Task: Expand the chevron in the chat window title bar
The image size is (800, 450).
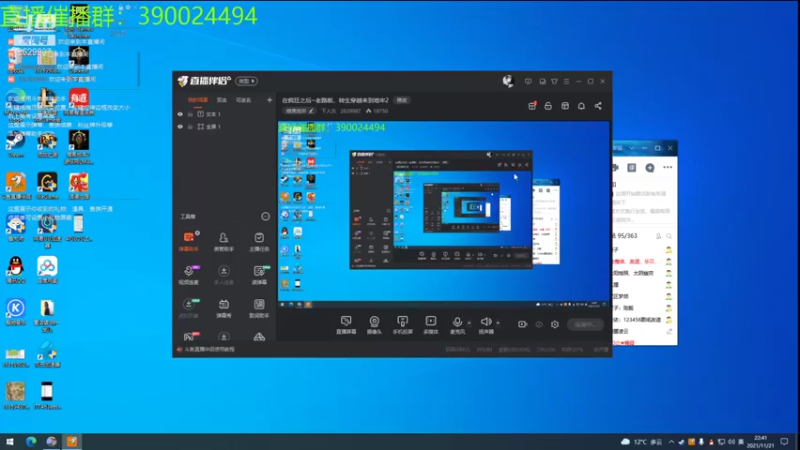Action: (x=632, y=148)
